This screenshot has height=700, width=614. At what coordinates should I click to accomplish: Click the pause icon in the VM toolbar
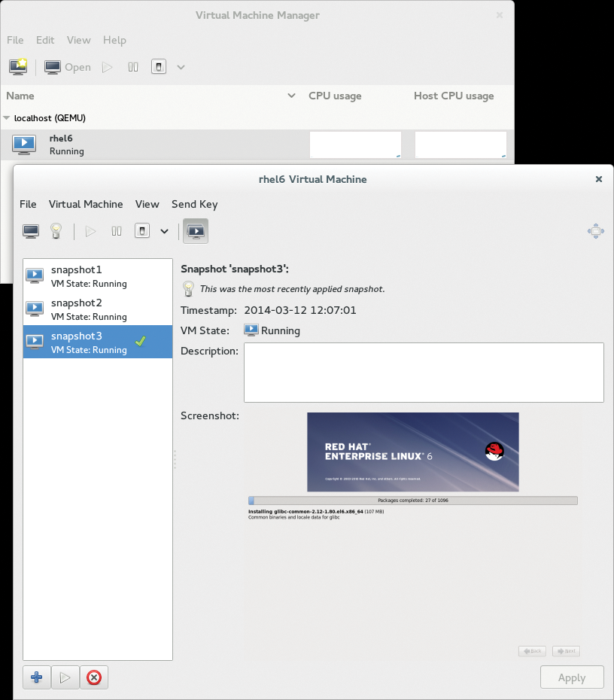coord(116,231)
